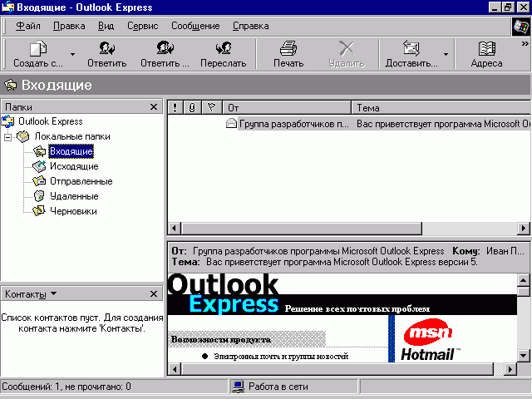Close the Контакты pane
Screen dimensions: 532x399
coord(154,293)
